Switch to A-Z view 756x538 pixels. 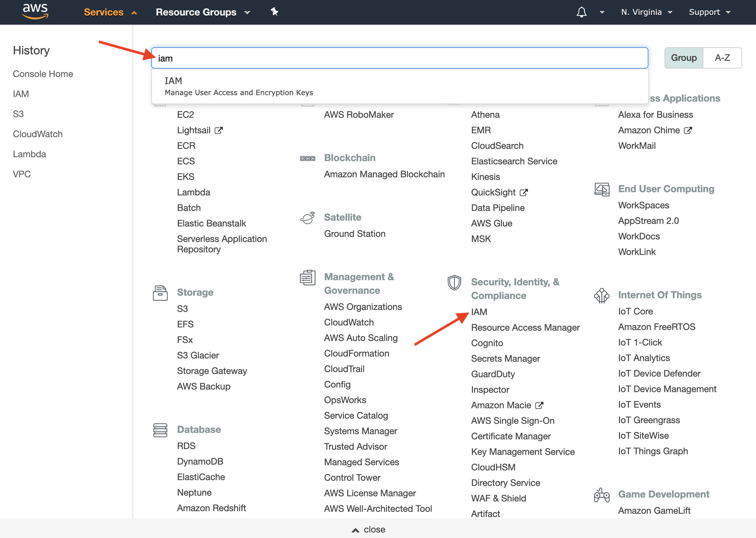pos(722,58)
